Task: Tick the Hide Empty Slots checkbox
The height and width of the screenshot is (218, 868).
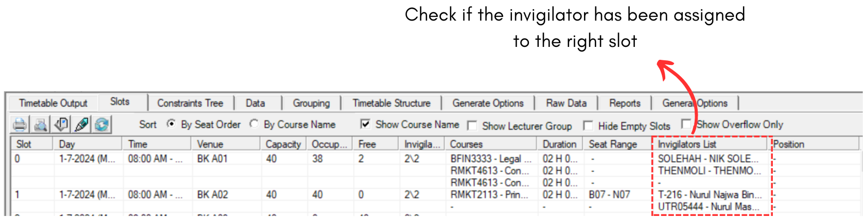Action: (588, 126)
